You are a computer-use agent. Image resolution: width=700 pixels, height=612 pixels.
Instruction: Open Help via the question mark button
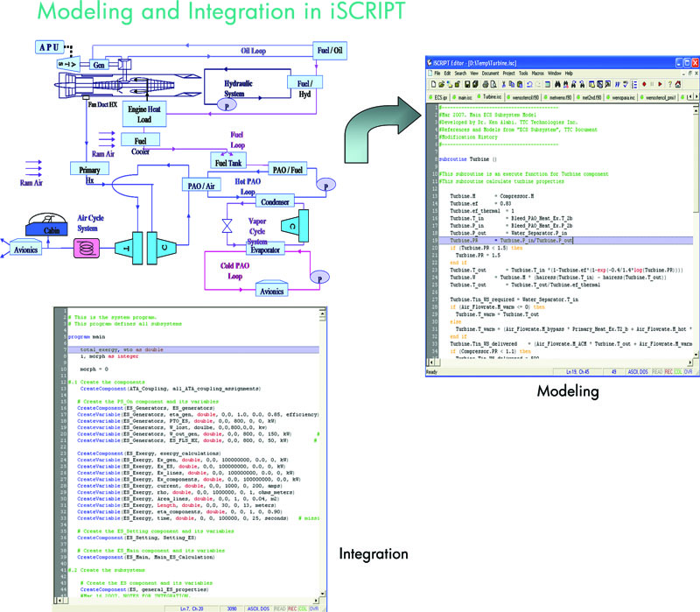pos(669,85)
